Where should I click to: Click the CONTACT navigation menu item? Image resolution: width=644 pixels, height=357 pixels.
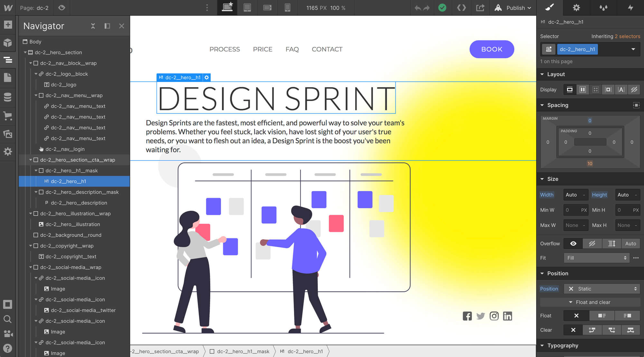(327, 49)
